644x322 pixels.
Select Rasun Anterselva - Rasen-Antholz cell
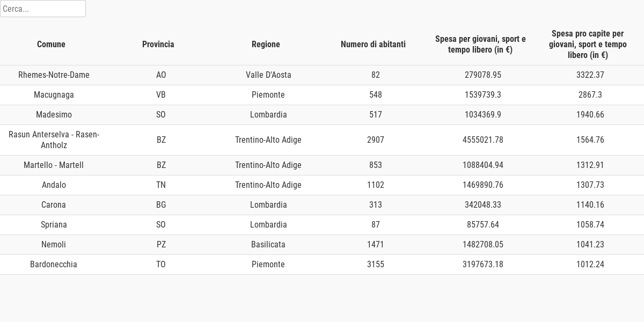click(54, 140)
